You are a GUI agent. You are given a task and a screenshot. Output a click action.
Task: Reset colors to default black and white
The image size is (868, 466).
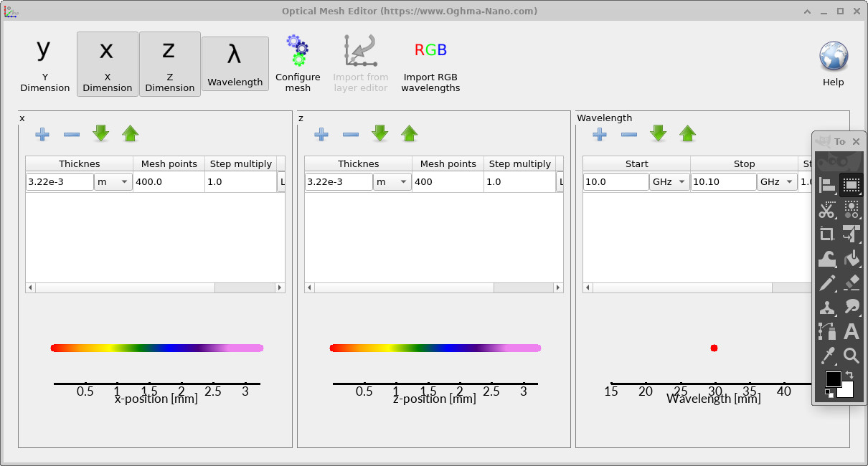pyautogui.click(x=829, y=393)
